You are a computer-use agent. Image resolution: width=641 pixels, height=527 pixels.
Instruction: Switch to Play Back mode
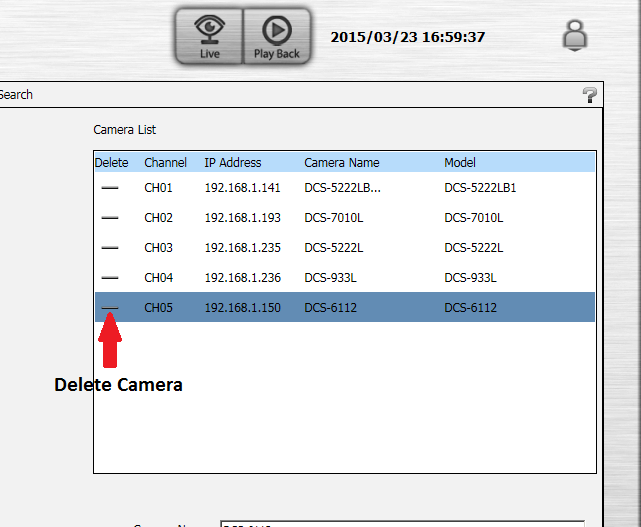tap(277, 36)
